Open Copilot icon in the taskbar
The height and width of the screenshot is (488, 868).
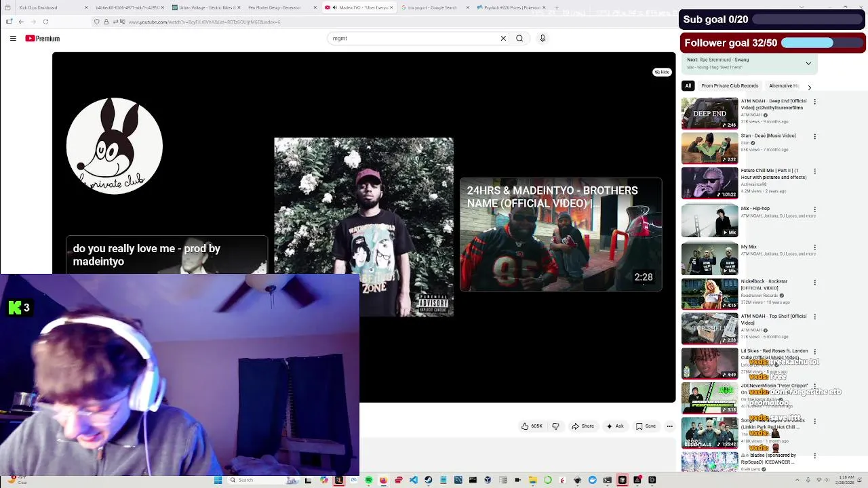(323, 480)
